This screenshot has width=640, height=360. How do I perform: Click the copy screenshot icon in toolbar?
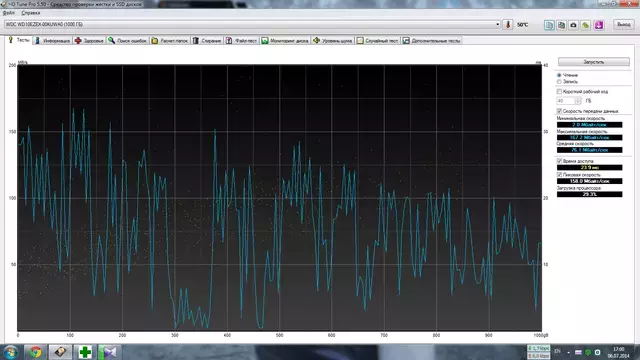click(561, 25)
